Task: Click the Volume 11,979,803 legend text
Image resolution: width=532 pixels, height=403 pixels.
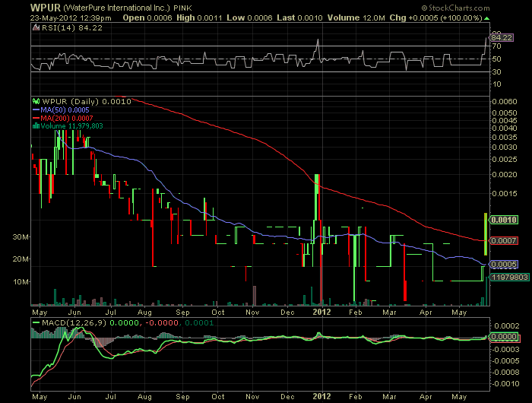Action: click(71, 126)
